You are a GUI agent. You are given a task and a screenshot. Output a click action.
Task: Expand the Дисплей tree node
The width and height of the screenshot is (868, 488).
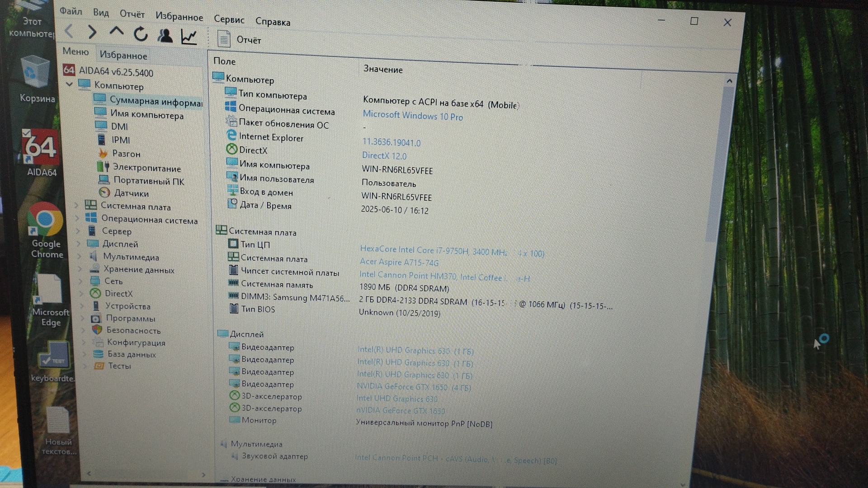pos(78,244)
